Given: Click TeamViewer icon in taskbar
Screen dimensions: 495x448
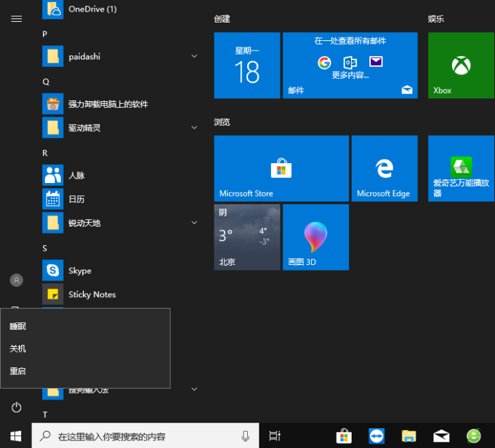Looking at the screenshot, I should (x=376, y=436).
